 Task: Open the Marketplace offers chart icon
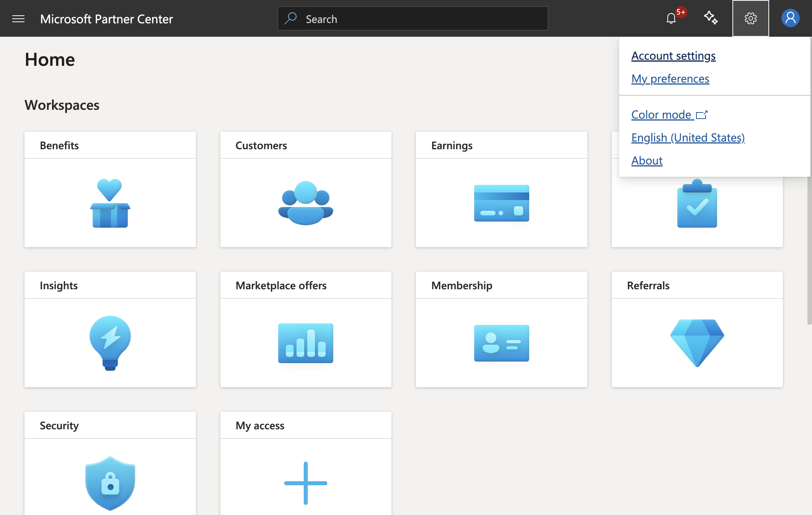306,343
